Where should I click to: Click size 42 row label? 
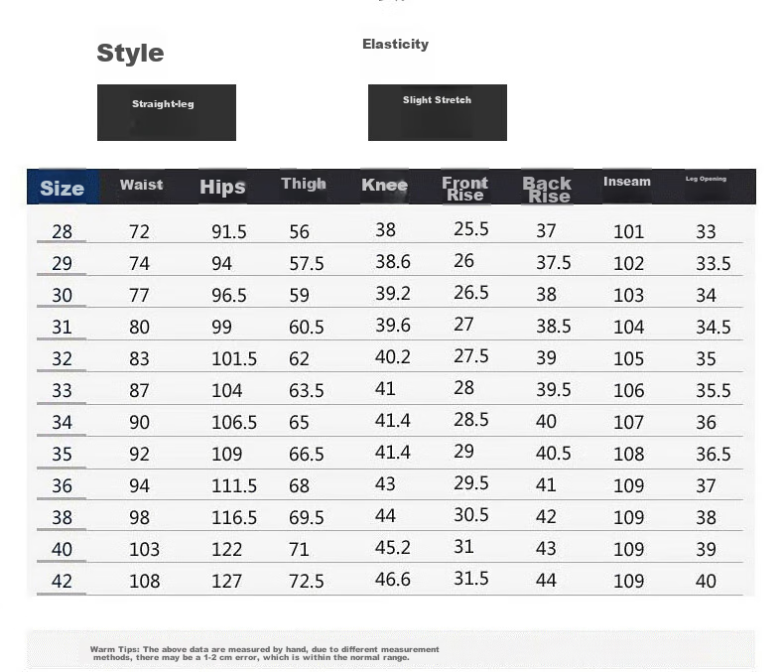click(x=62, y=581)
